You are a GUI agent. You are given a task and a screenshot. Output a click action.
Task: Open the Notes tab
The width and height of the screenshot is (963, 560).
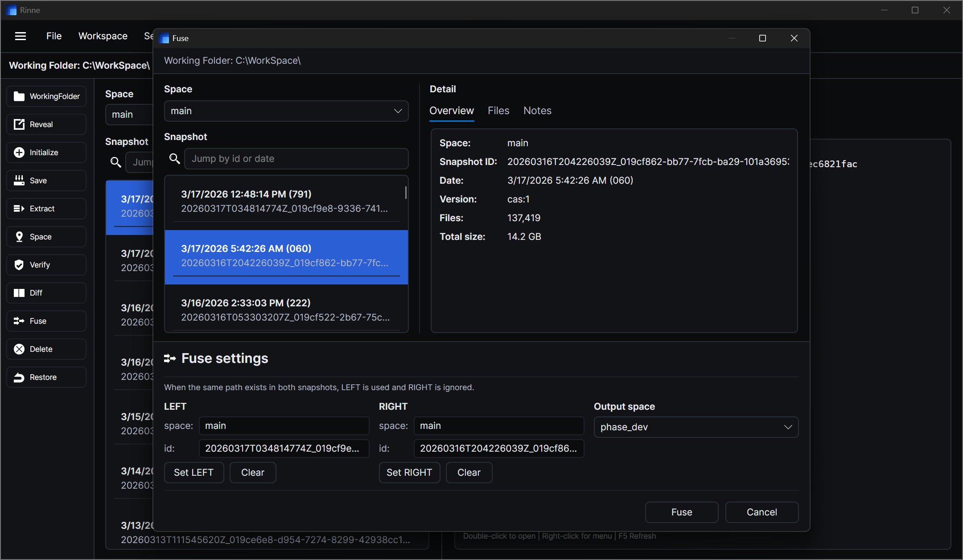click(537, 111)
